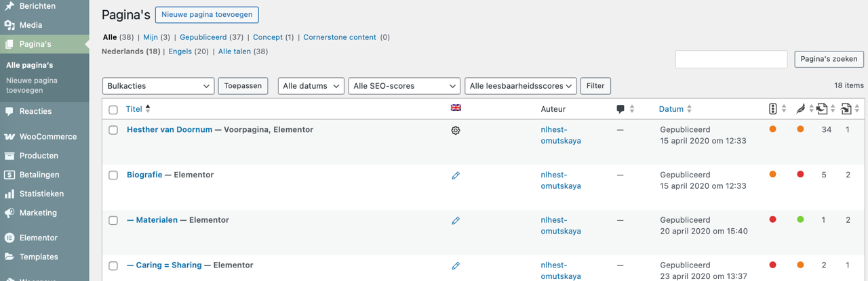Screen dimensions: 868x281
Task: Open WooCommerce in the sidebar
Action: pyautogui.click(x=47, y=137)
